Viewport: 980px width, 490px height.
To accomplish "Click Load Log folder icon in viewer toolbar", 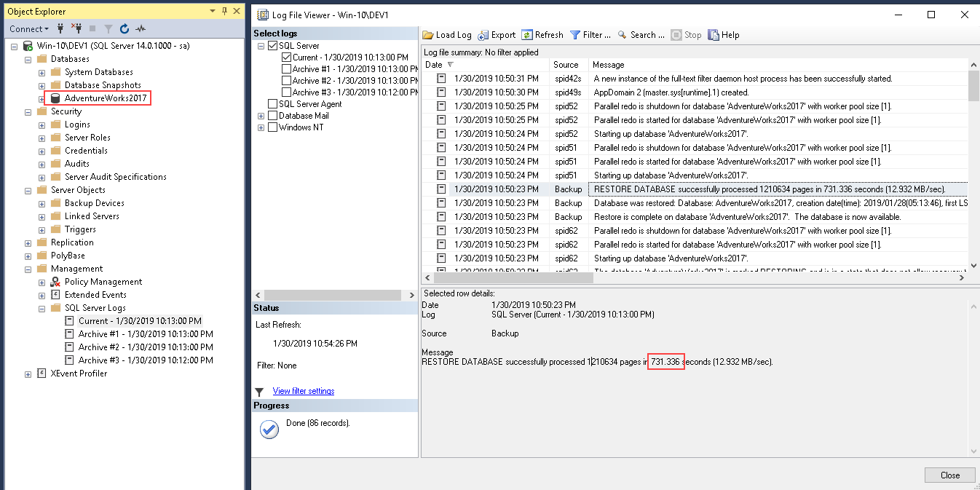I will (429, 35).
